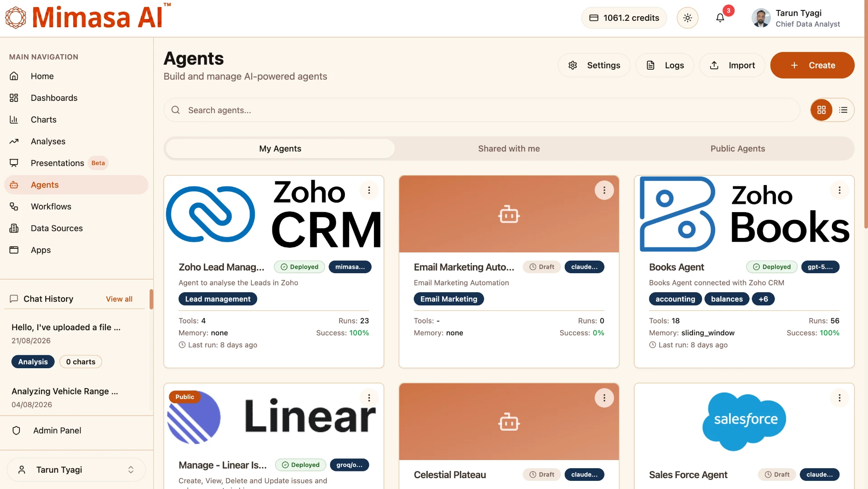Image resolution: width=868 pixels, height=489 pixels.
Task: Click the Email Marketing tag
Action: tap(449, 299)
